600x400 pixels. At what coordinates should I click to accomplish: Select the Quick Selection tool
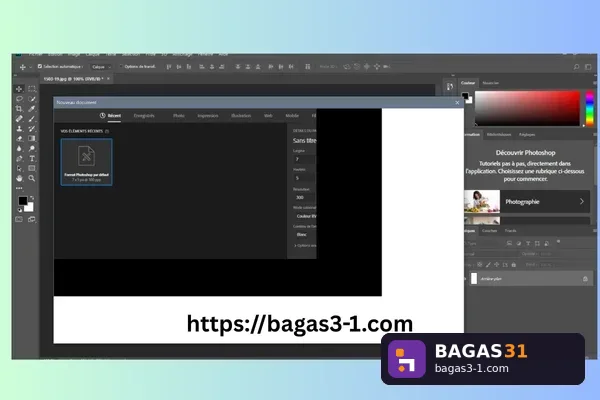click(32, 99)
